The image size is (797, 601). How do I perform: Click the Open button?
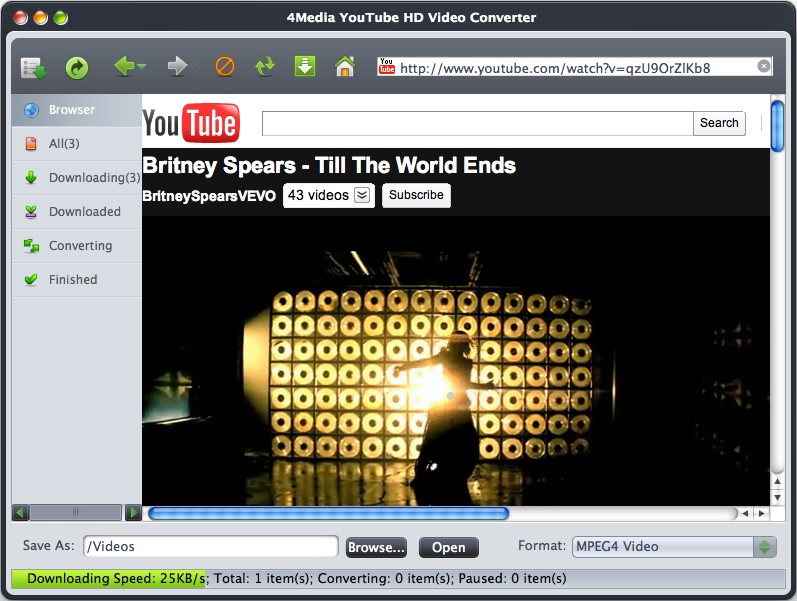449,548
